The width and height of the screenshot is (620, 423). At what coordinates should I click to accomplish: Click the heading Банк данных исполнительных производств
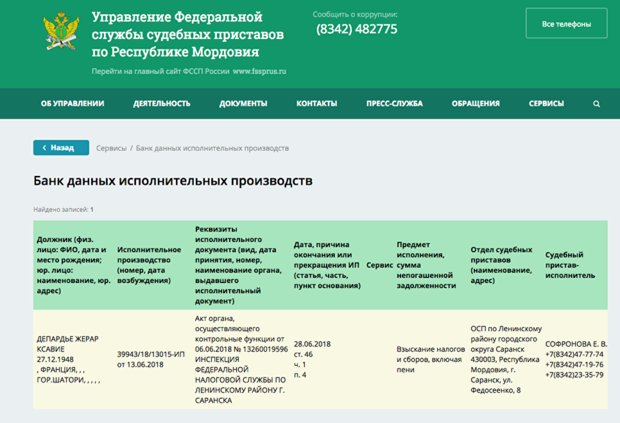click(x=173, y=181)
